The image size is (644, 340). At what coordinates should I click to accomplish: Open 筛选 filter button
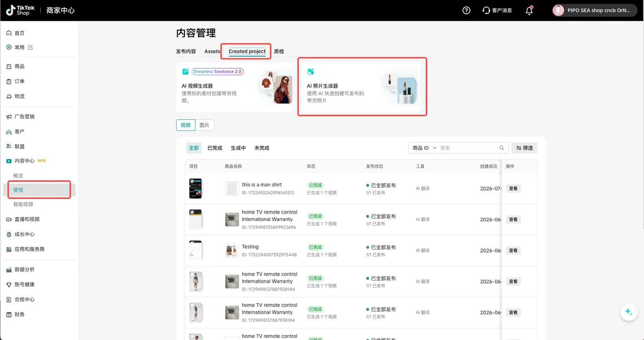click(x=524, y=148)
